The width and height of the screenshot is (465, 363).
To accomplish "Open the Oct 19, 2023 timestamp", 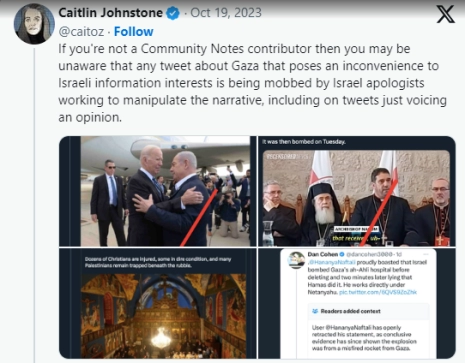I will tap(226, 13).
